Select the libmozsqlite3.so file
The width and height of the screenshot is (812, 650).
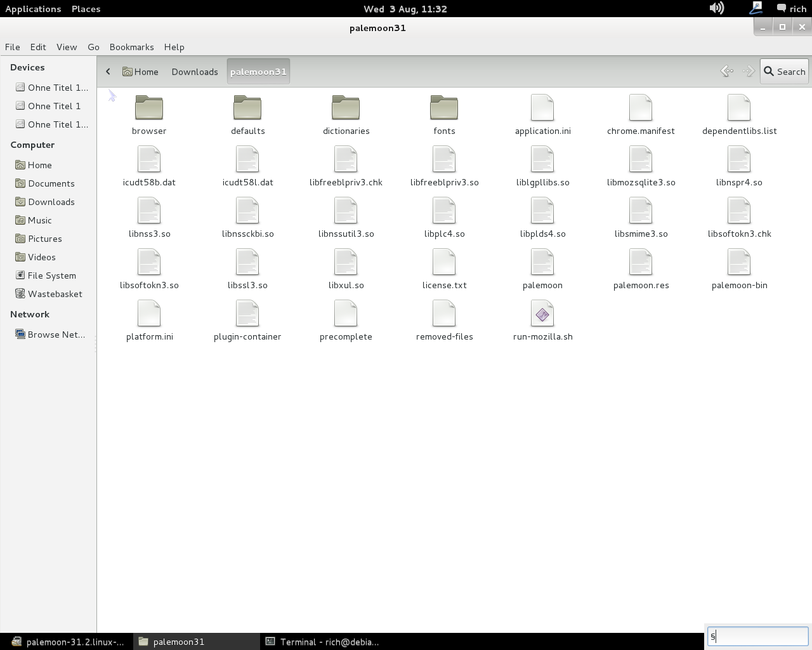[x=641, y=166]
